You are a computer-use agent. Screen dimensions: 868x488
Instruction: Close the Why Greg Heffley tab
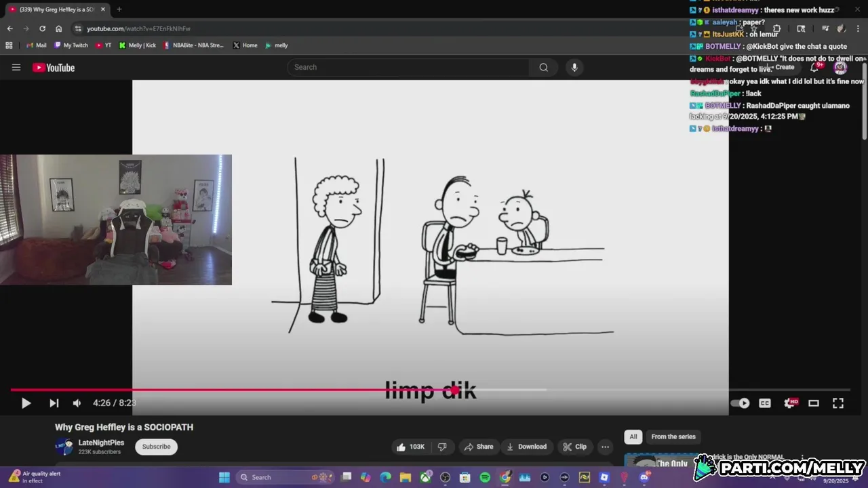coord(103,9)
